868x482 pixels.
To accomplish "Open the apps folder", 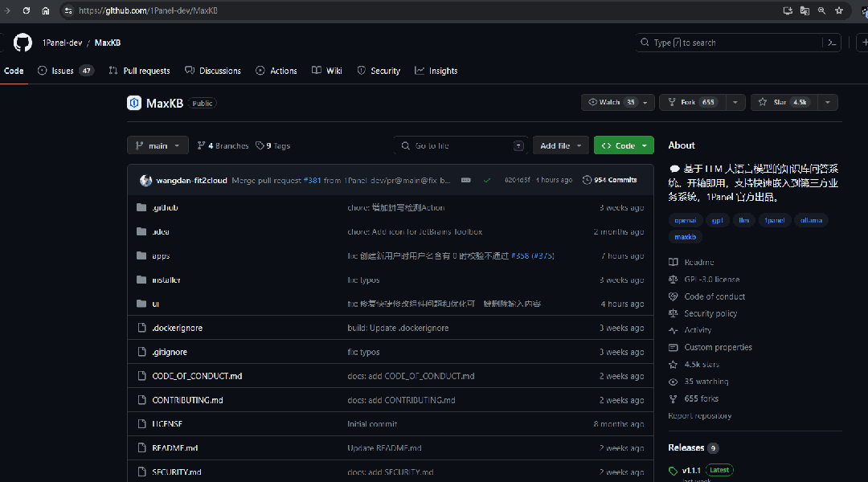I will (161, 255).
